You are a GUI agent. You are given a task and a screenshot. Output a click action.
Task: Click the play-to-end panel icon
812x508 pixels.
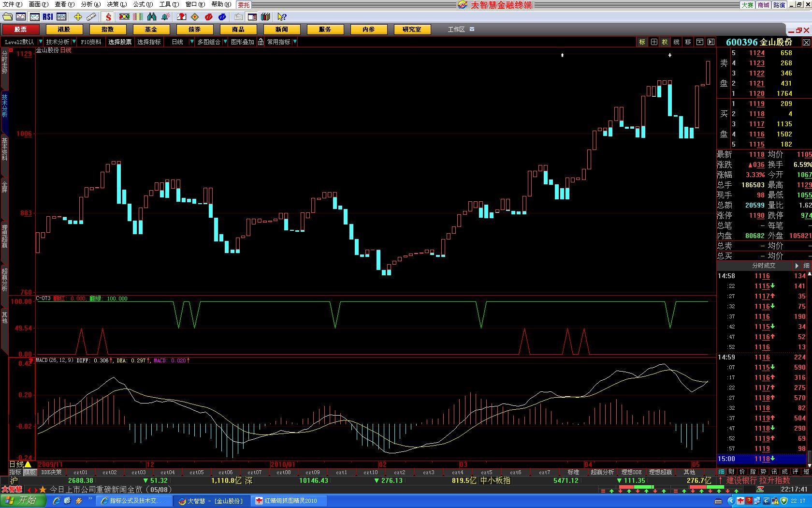tap(710, 42)
